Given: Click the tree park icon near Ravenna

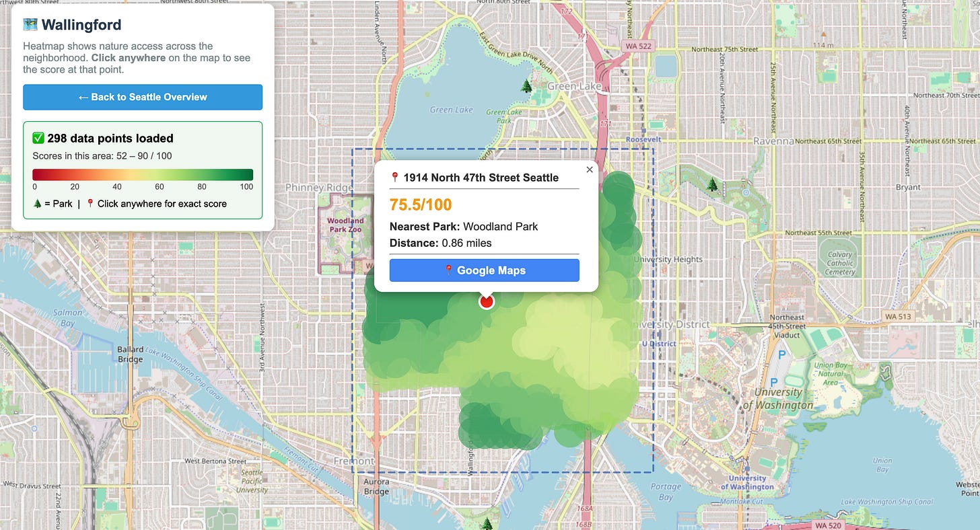Looking at the screenshot, I should pos(712,184).
